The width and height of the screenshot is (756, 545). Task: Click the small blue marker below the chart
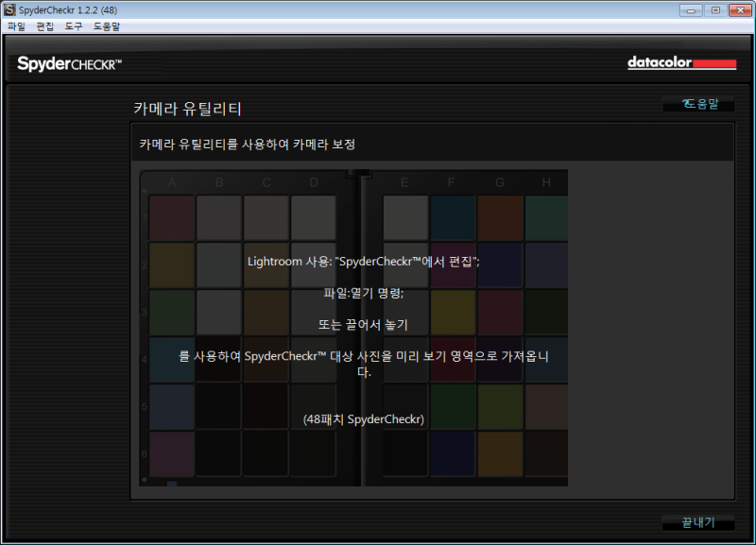pyautogui.click(x=174, y=483)
